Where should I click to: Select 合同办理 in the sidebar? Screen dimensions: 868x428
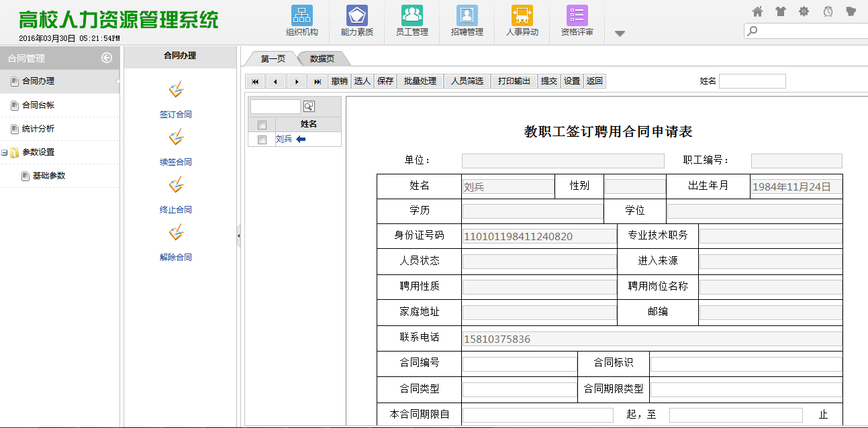[60, 81]
